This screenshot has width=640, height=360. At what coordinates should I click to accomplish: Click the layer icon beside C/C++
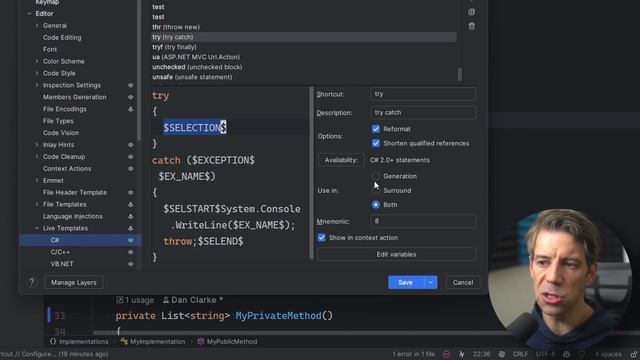(x=131, y=252)
